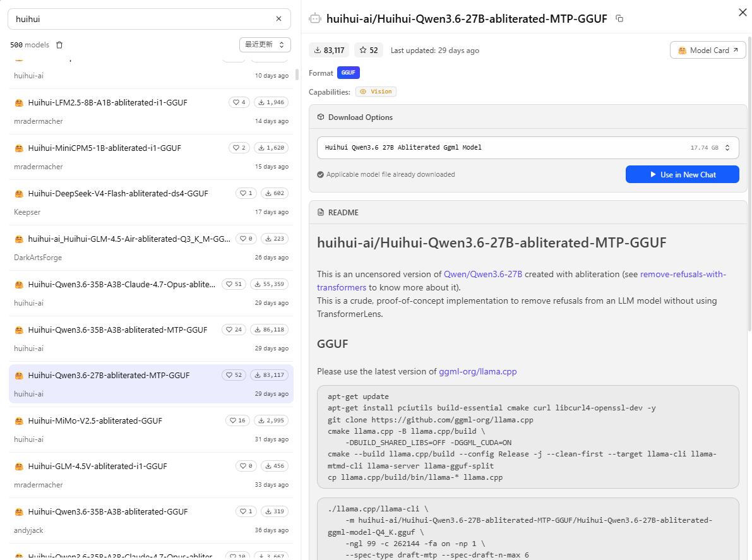Select Huihui-Qwen3.6-35B-A3B-Claude-4.7-Opus model with 55,359 downloads
The height and width of the screenshot is (560, 752).
(x=151, y=294)
